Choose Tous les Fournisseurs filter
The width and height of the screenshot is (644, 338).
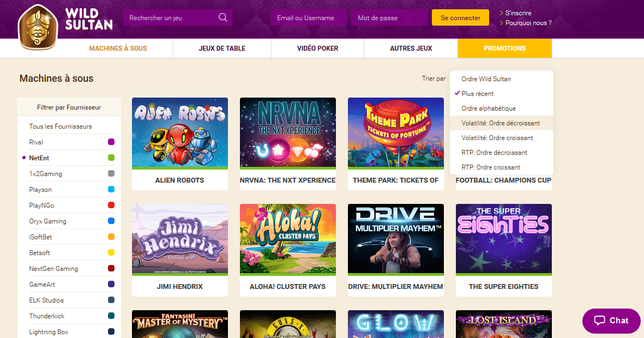[61, 126]
